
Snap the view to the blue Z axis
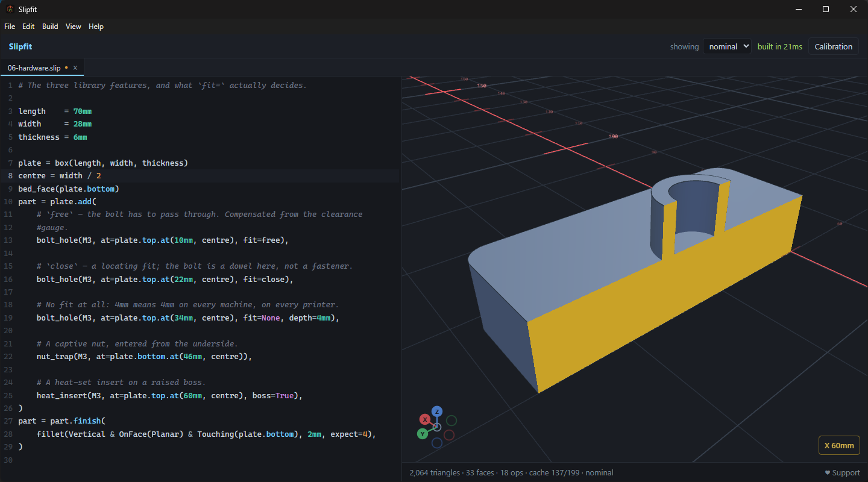tap(437, 412)
